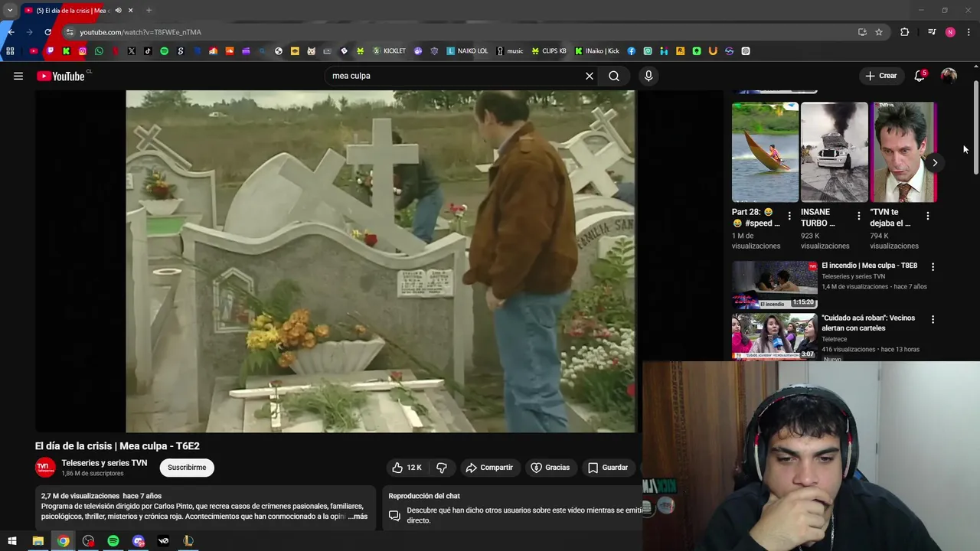
Task: Bookmark this page with star icon
Action: tap(879, 32)
